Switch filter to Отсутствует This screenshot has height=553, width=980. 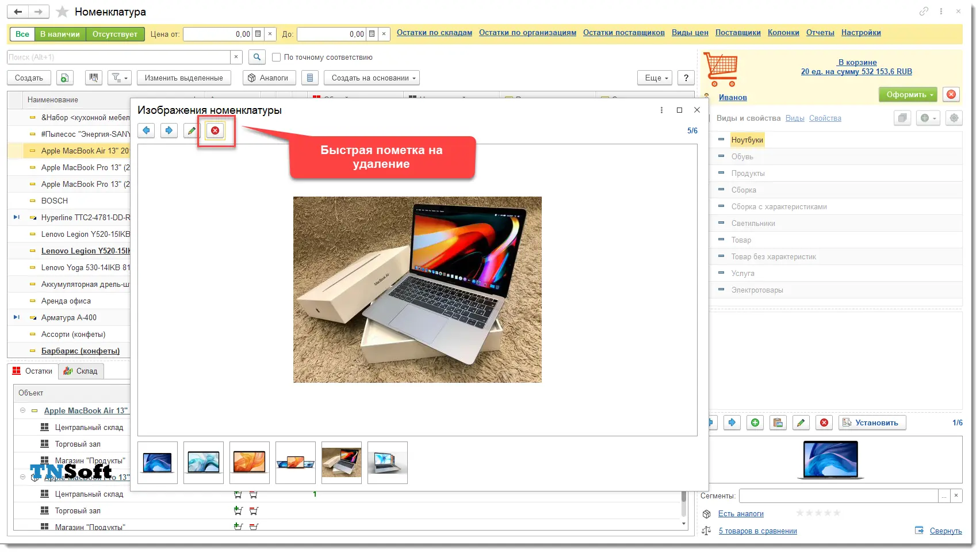tap(115, 34)
